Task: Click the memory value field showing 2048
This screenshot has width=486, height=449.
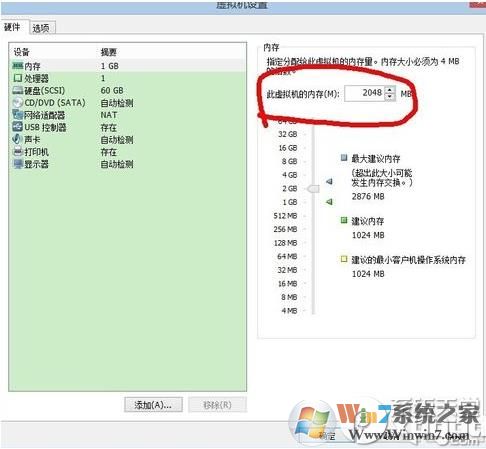Action: click(365, 93)
